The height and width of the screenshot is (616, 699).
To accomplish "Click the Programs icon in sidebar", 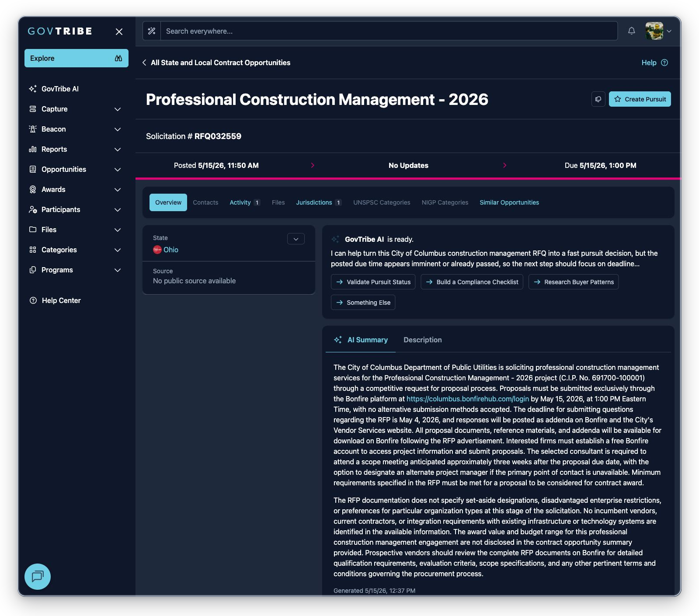I will coord(33,270).
